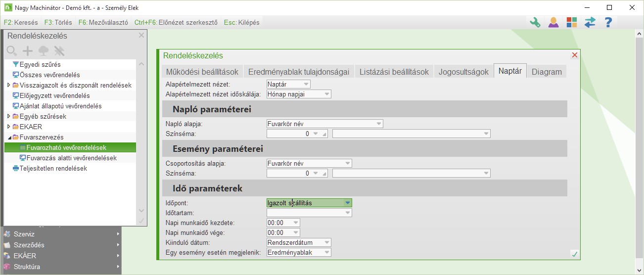Open the Jogosultságok tab
Image resolution: width=644 pixels, height=275 pixels.
(x=463, y=71)
